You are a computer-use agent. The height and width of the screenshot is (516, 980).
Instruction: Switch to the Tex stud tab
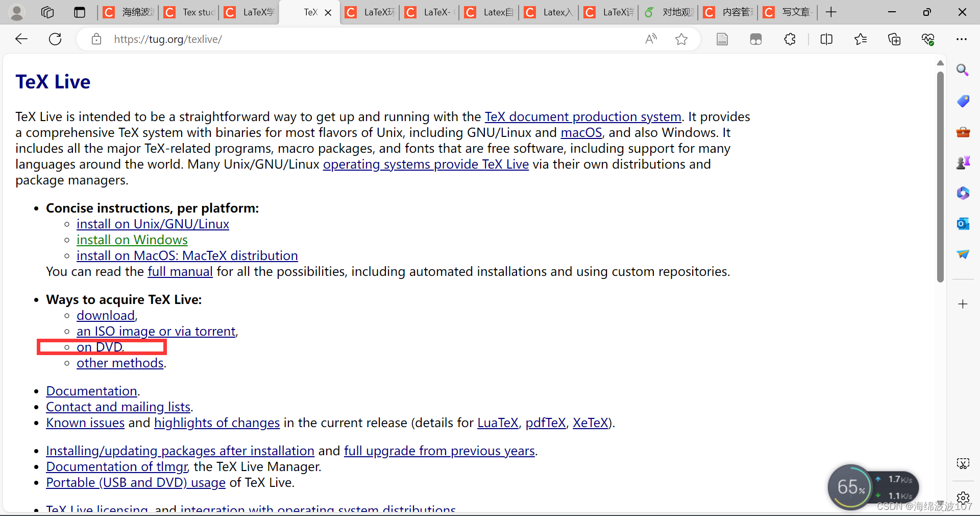click(189, 12)
